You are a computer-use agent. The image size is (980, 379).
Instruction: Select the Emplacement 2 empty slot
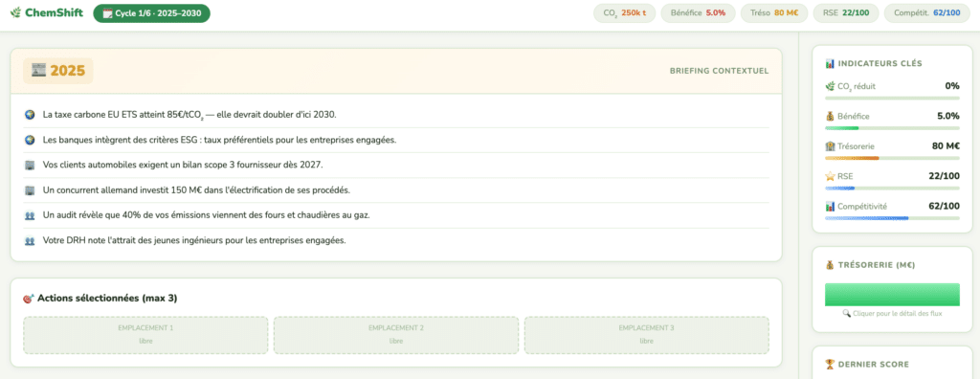396,335
